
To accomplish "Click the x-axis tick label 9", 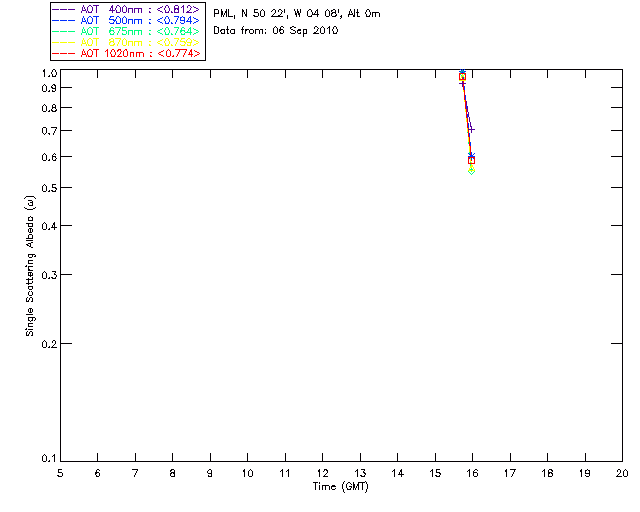I will pyautogui.click(x=210, y=473).
